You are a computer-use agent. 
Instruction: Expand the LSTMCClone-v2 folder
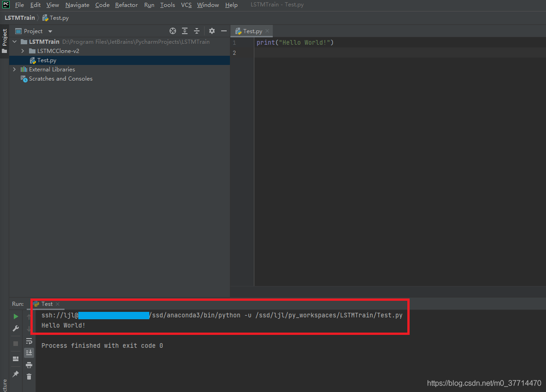(x=23, y=51)
